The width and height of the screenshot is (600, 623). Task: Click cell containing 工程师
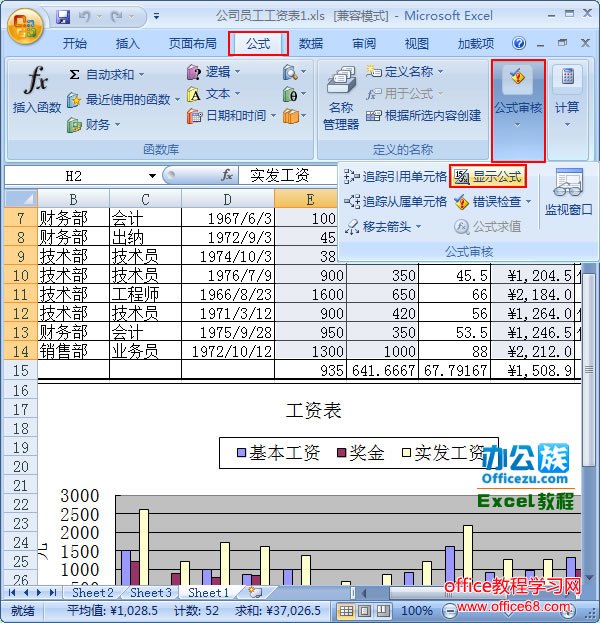[x=145, y=294]
